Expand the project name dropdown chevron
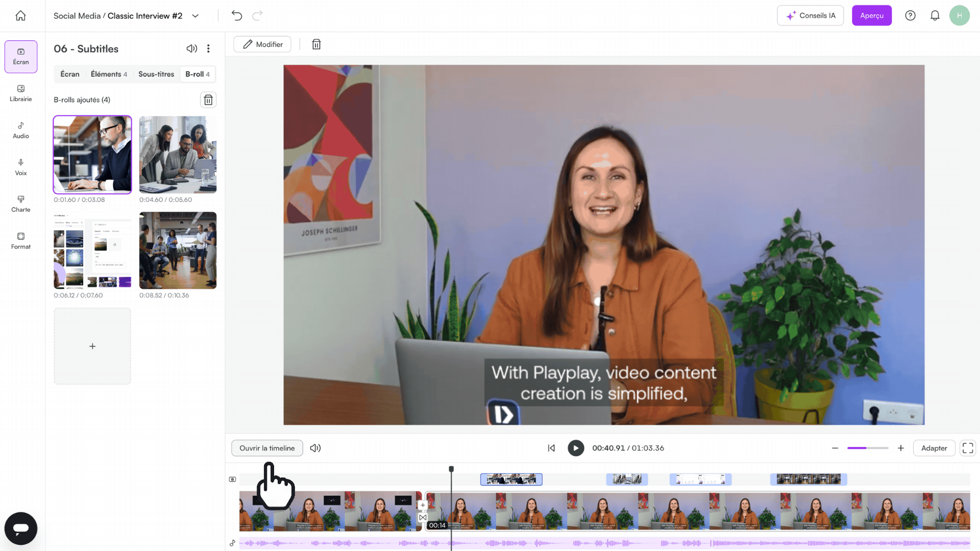 coord(195,16)
